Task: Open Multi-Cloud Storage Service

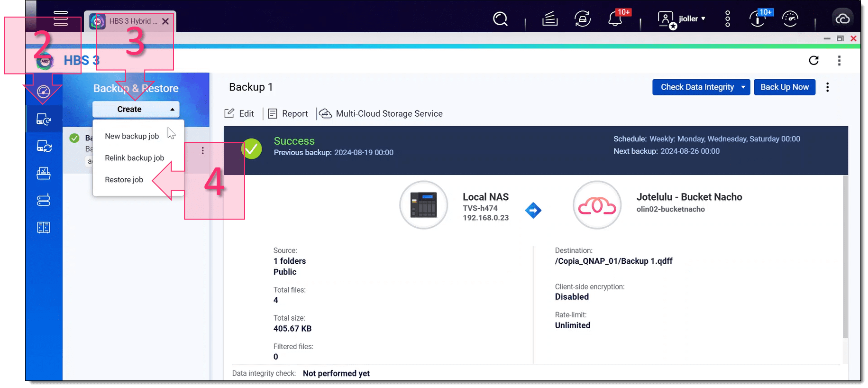Action: (x=381, y=113)
